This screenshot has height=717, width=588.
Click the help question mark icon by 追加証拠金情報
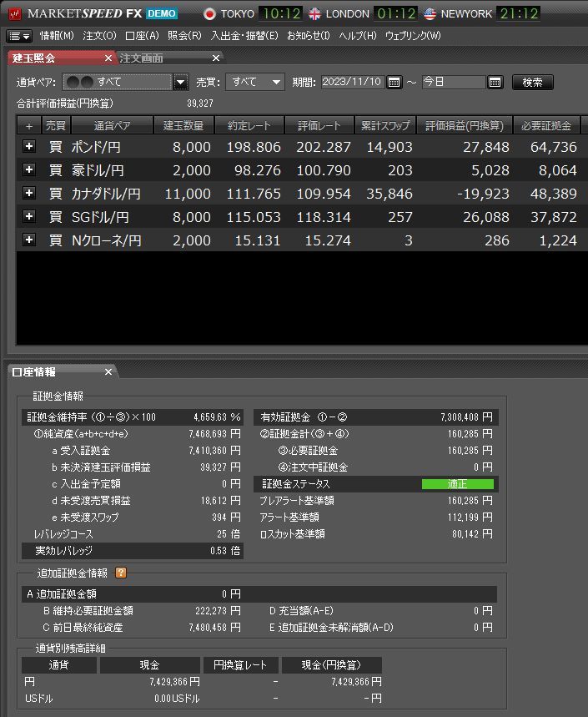coord(121,573)
